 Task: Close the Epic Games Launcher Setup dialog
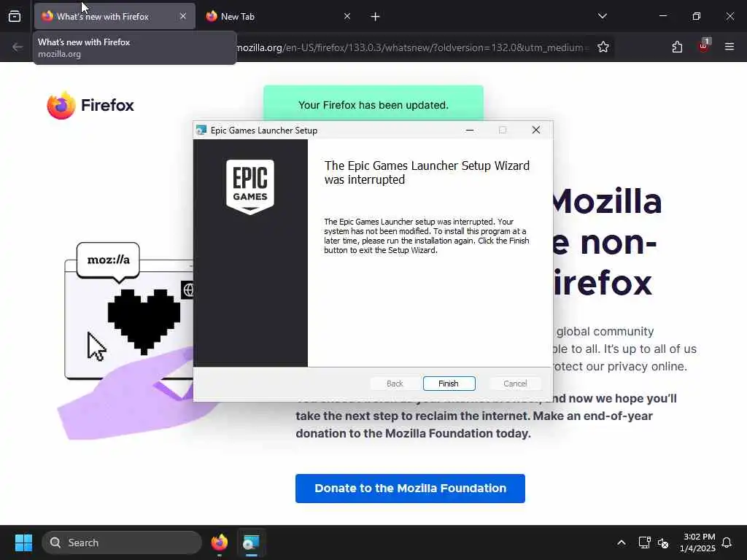pos(536,130)
